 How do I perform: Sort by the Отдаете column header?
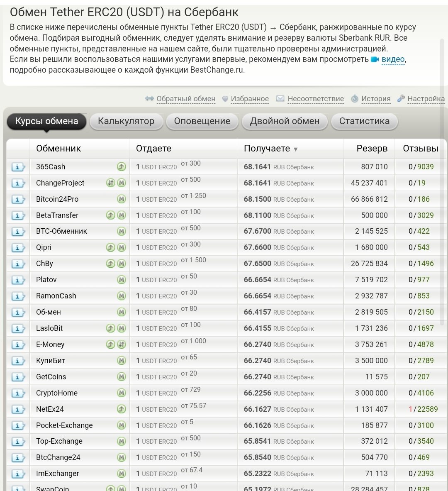[x=154, y=149]
